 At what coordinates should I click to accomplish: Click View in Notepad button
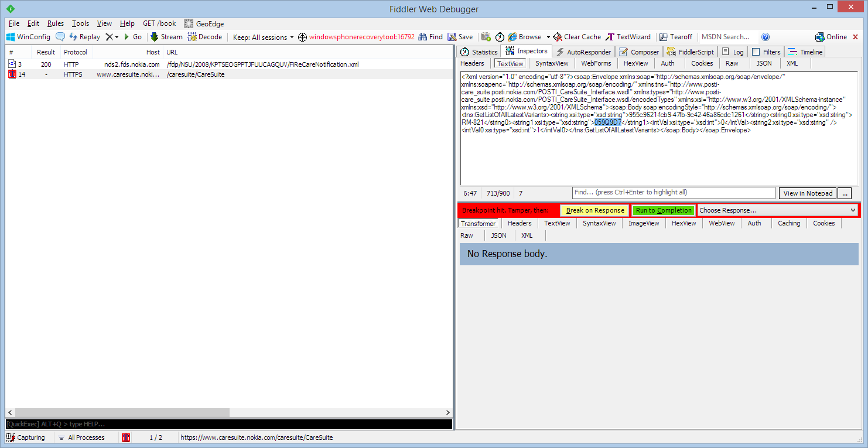tap(808, 193)
